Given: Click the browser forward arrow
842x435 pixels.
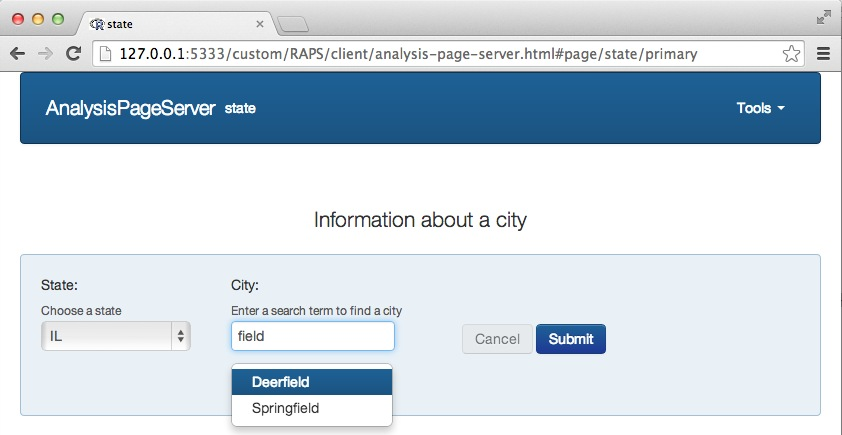Looking at the screenshot, I should 45,54.
